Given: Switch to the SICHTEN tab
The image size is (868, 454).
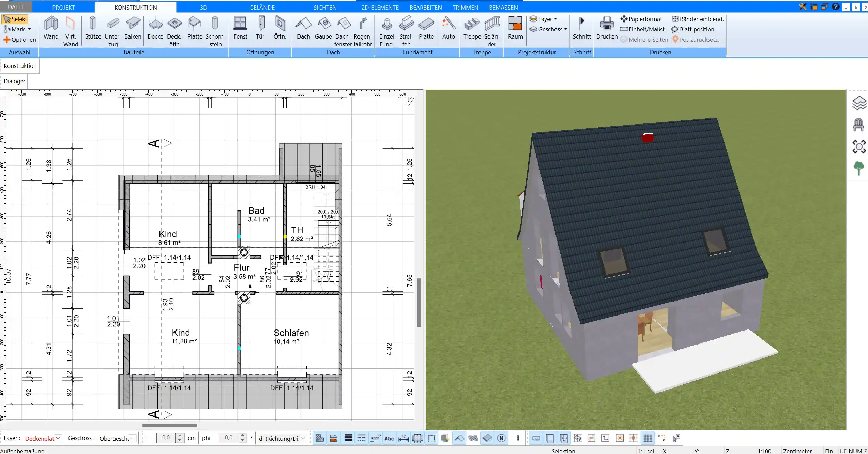Looking at the screenshot, I should [325, 7].
